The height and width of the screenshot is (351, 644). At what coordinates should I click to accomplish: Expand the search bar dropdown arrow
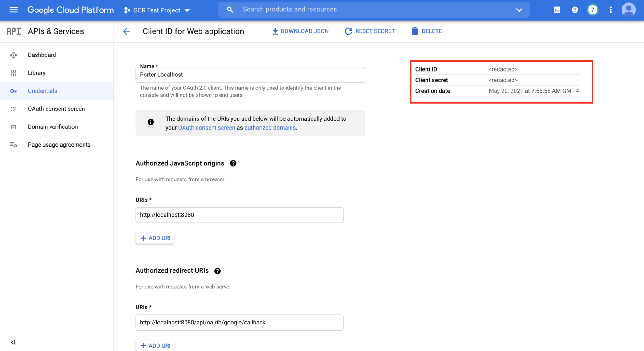[x=519, y=10]
